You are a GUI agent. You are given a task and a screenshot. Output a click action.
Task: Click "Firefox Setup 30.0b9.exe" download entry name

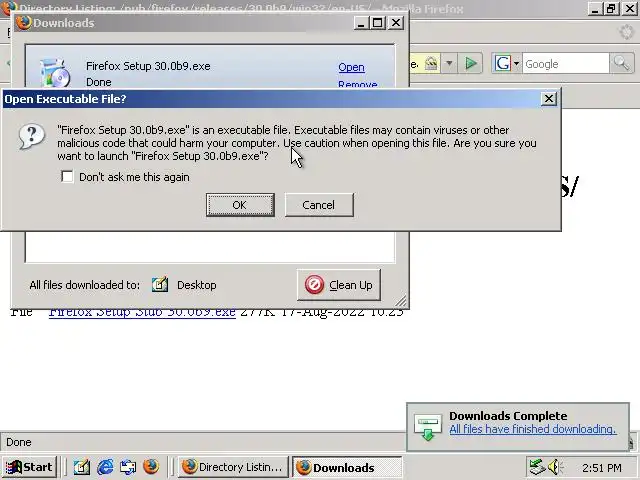coord(148,66)
